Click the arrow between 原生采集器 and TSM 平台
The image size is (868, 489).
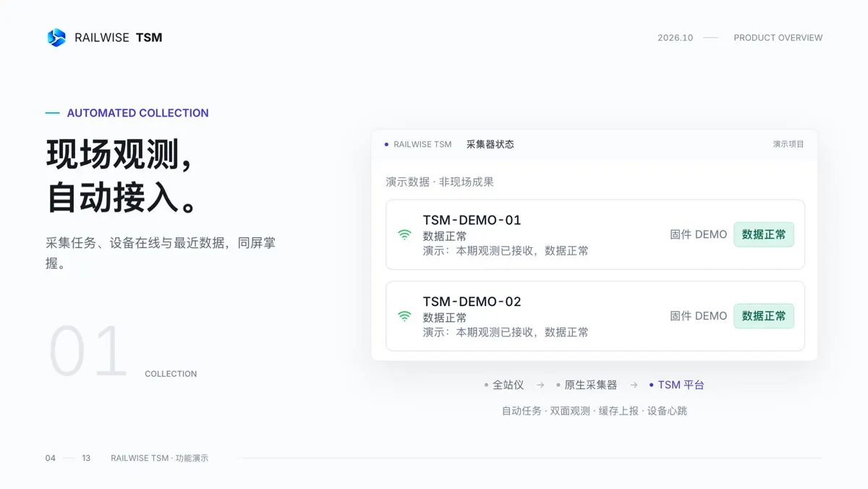[634, 385]
